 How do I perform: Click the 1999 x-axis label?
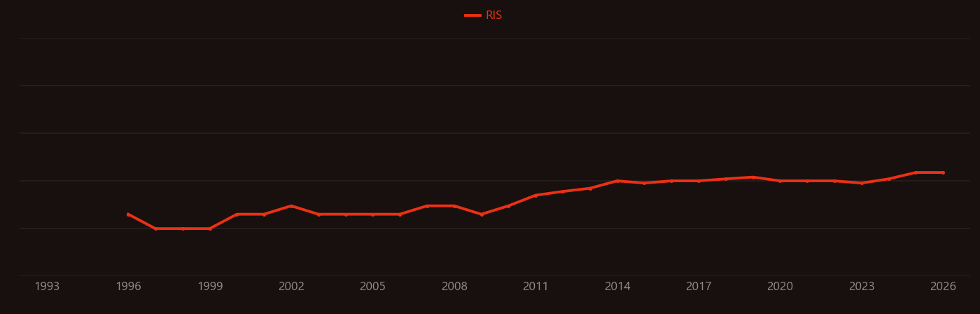[x=210, y=287]
